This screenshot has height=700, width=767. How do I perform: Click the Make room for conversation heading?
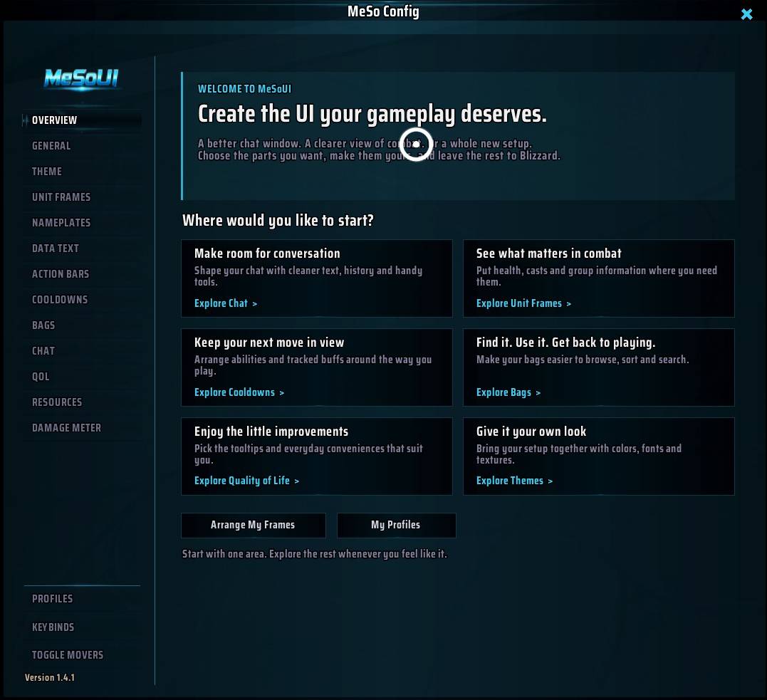tap(267, 254)
